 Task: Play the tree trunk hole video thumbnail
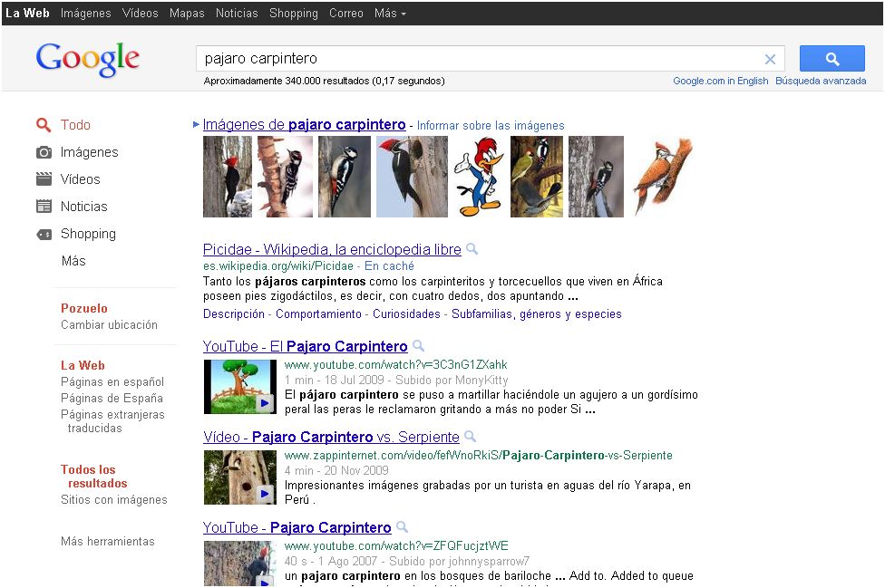point(240,477)
